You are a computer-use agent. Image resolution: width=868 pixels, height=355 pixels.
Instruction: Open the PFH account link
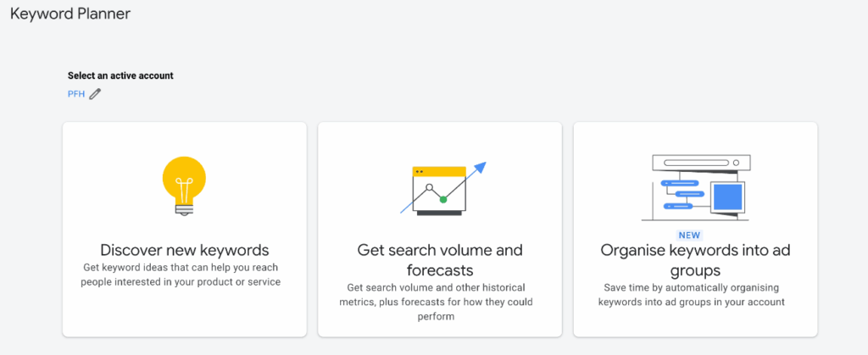click(x=75, y=94)
